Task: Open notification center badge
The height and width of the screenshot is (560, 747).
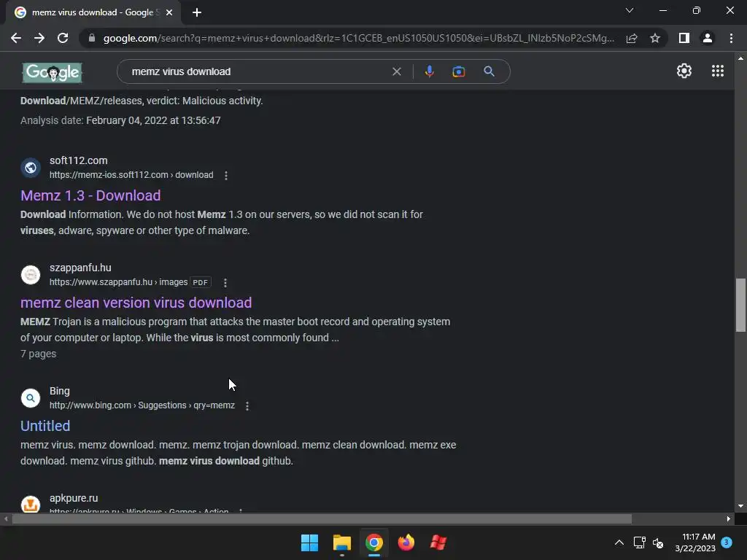Action: (x=727, y=542)
